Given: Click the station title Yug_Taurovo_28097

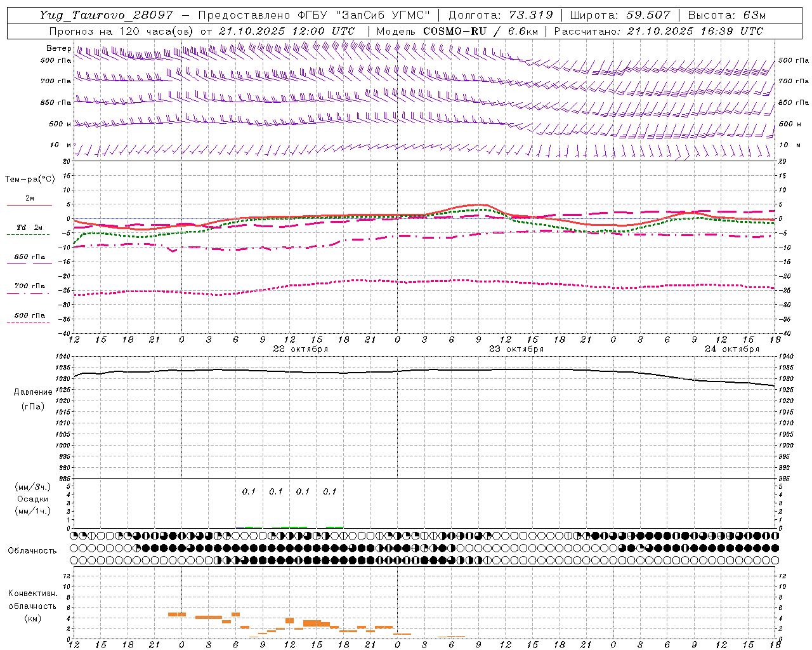Looking at the screenshot, I should tap(105, 15).
